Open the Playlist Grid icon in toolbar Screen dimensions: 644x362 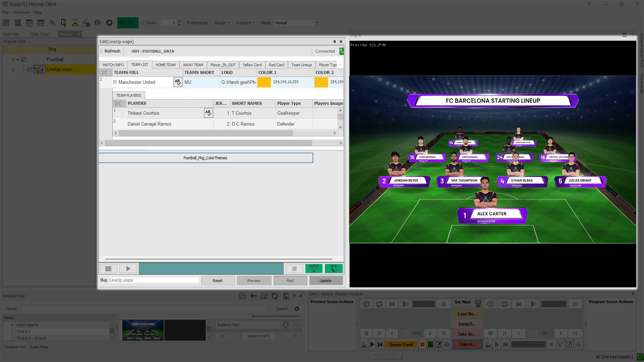(6, 23)
